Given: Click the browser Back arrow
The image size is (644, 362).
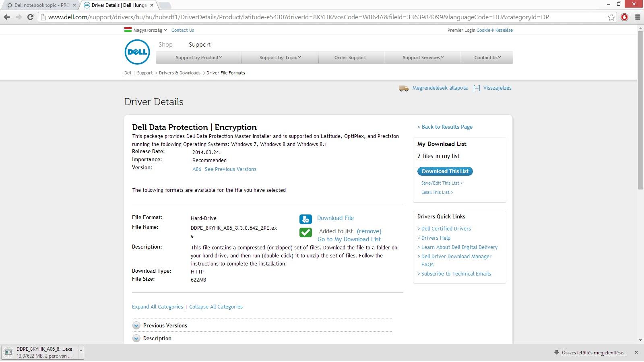Looking at the screenshot, I should tap(7, 17).
